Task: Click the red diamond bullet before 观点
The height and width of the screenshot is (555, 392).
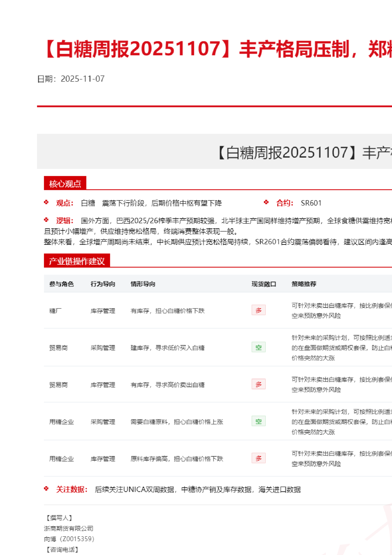Action: pos(46,202)
